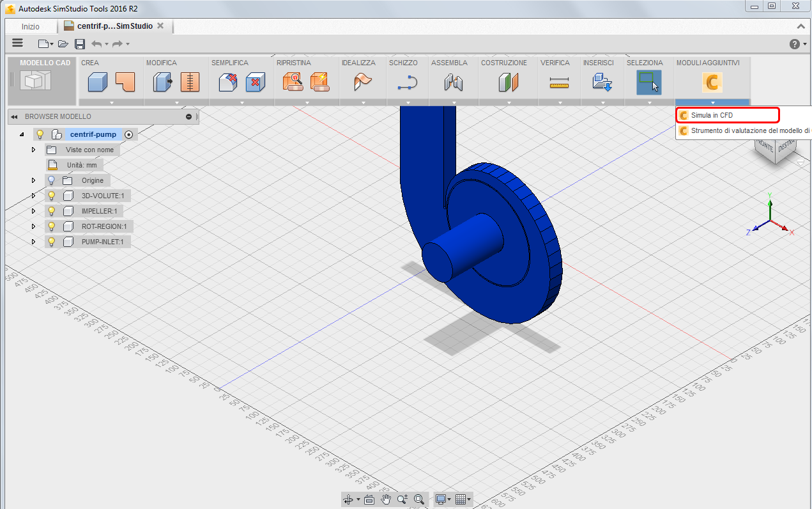Expand the 3D-VOLUTE:1 node
Image resolution: width=812 pixels, height=509 pixels.
(33, 196)
